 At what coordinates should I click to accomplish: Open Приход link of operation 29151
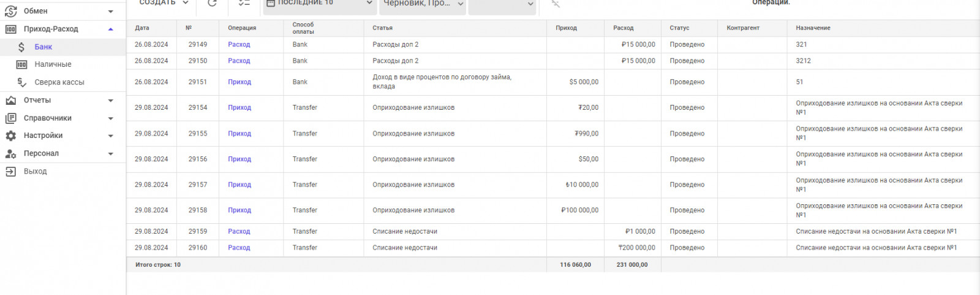[239, 82]
